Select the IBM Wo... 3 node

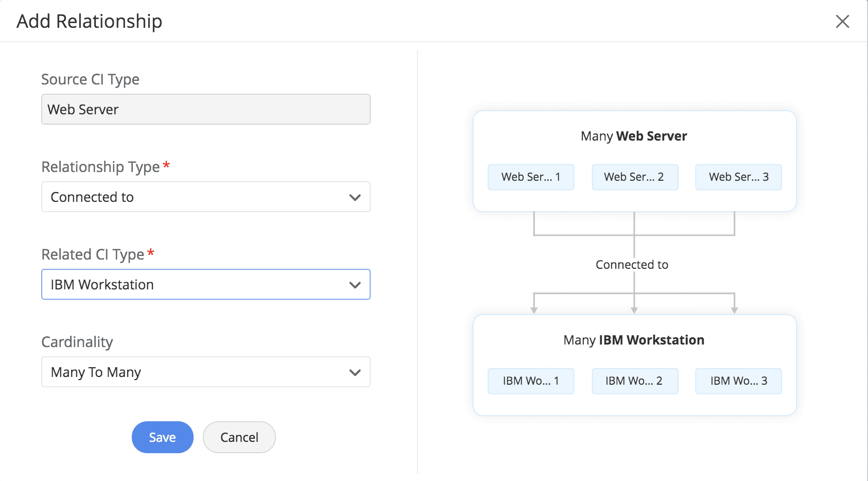point(738,381)
